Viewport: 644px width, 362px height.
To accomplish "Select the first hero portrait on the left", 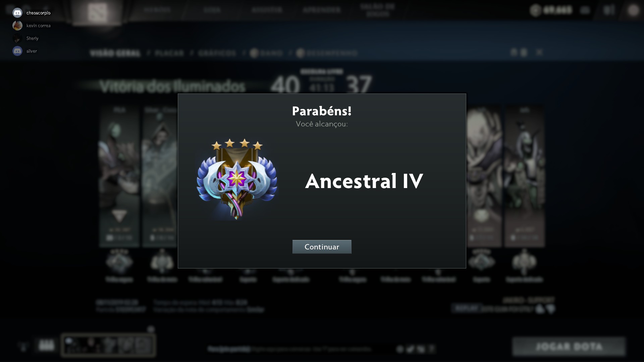I will point(119,176).
